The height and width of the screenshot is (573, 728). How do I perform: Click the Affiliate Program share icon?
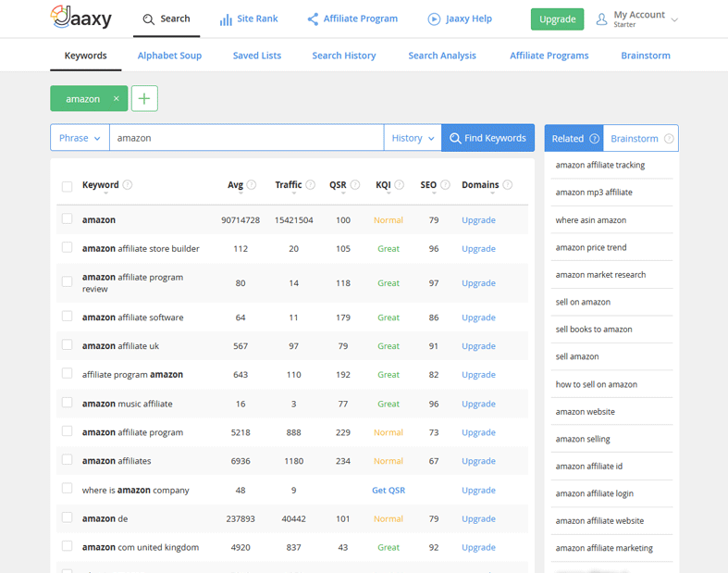coord(313,19)
